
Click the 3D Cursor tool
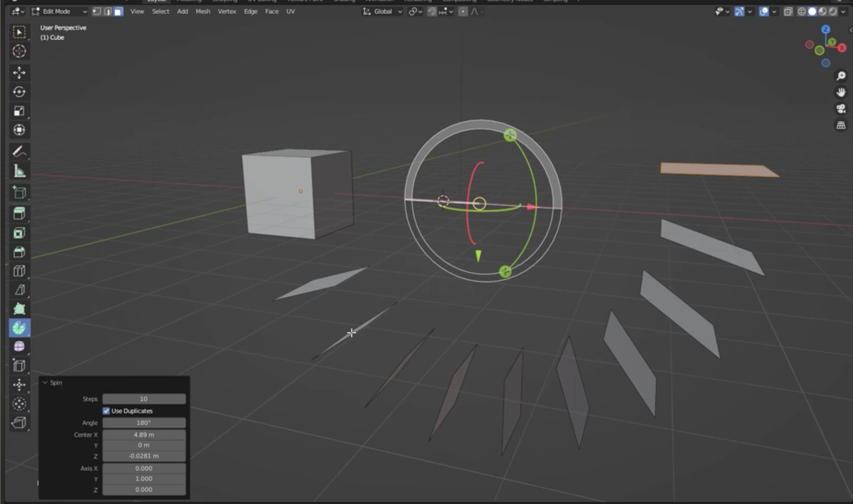[x=19, y=51]
